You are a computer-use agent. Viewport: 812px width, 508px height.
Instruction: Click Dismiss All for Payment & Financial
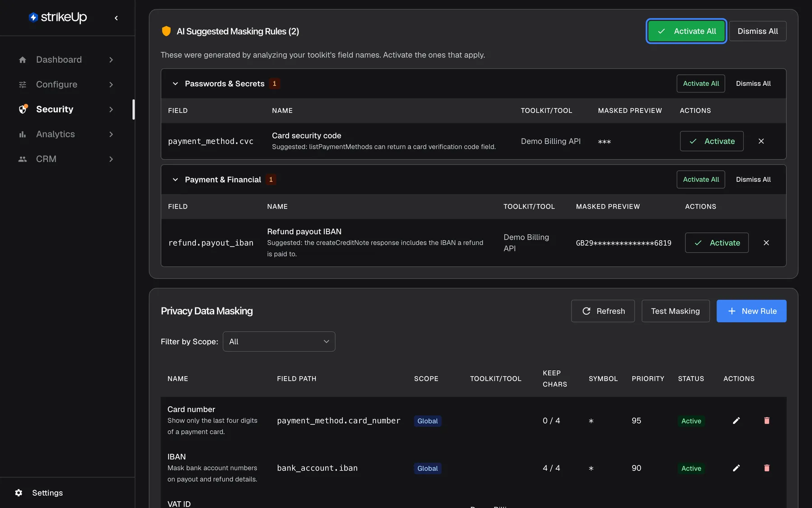coord(753,180)
